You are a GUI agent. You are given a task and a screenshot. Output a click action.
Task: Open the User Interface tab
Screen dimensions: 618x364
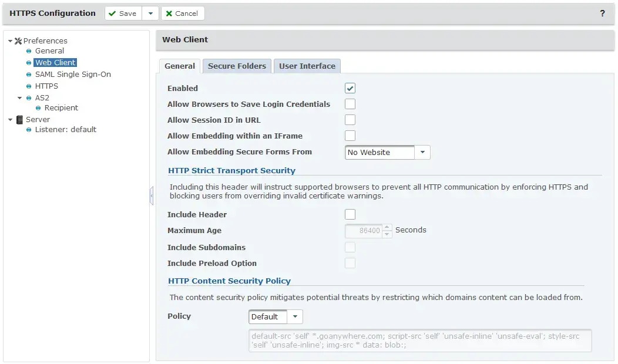[307, 66]
